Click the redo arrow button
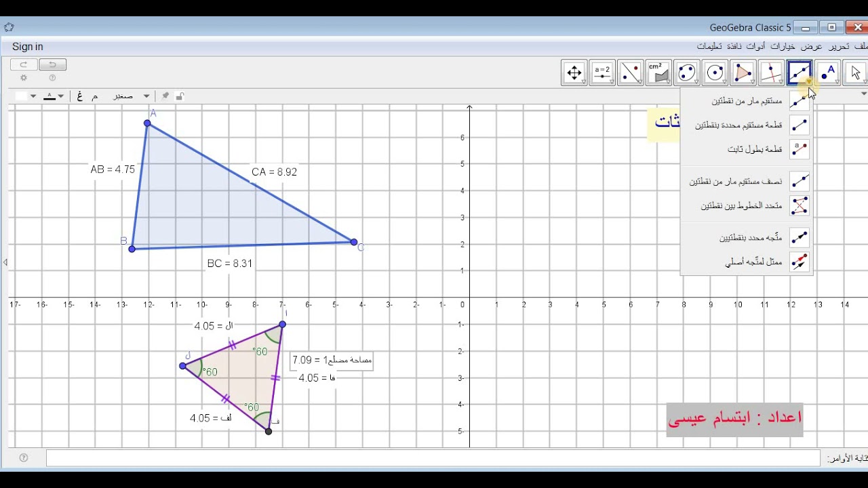This screenshot has height=488, width=868. (24, 65)
